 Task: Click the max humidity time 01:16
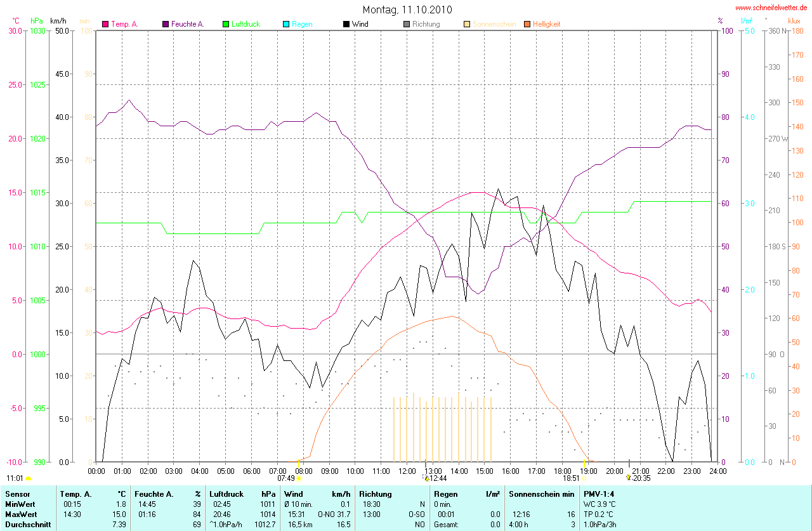tap(147, 515)
